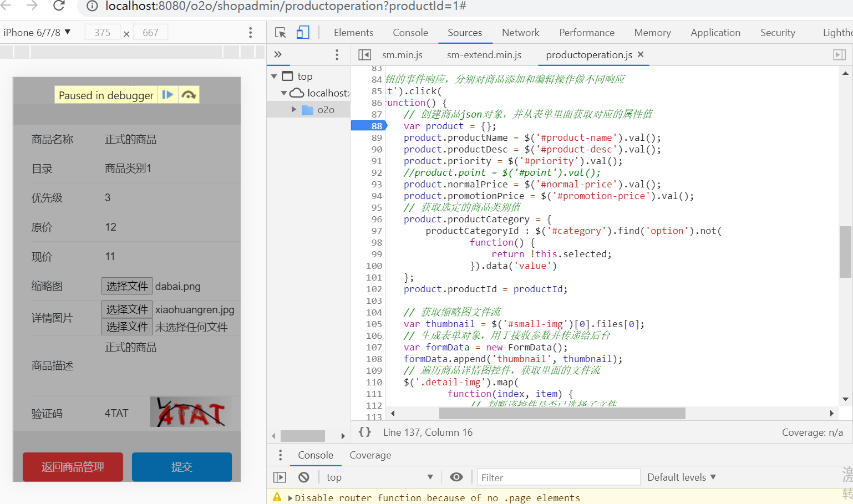Clear the console with the ban icon
Screen dimensions: 853x504
point(303,477)
